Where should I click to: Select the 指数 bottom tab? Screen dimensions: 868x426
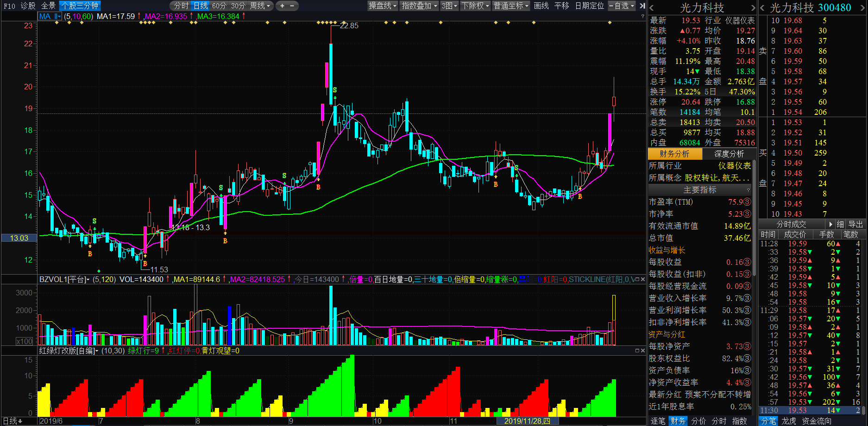[739, 421]
